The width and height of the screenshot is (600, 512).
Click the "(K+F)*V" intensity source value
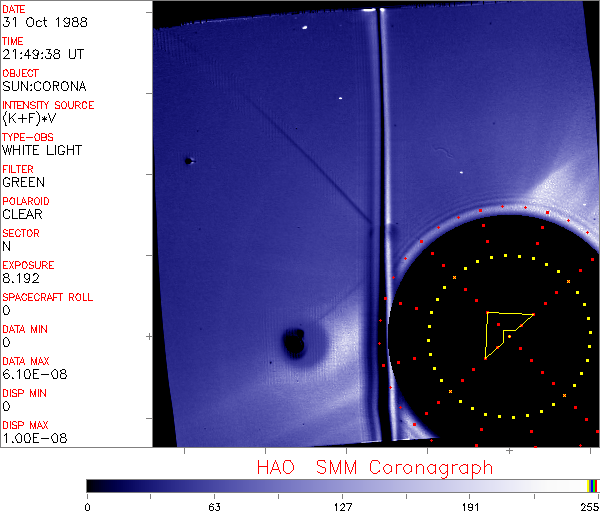(x=29, y=118)
